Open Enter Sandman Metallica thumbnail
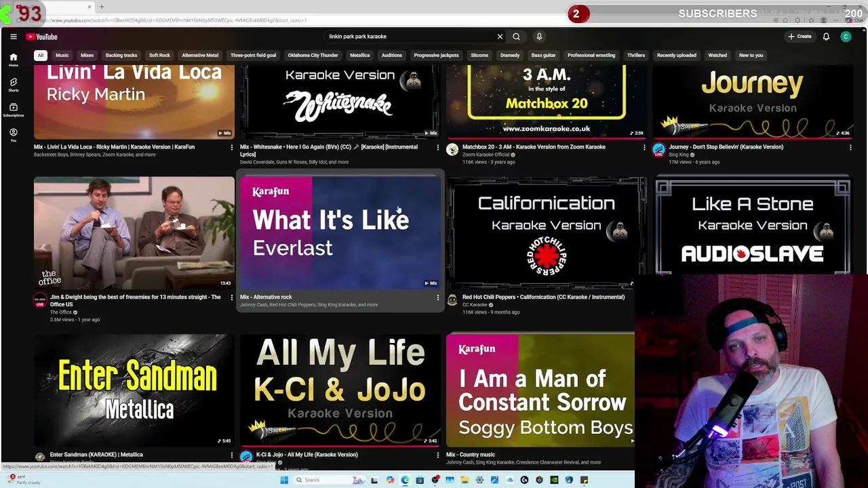 (134, 390)
